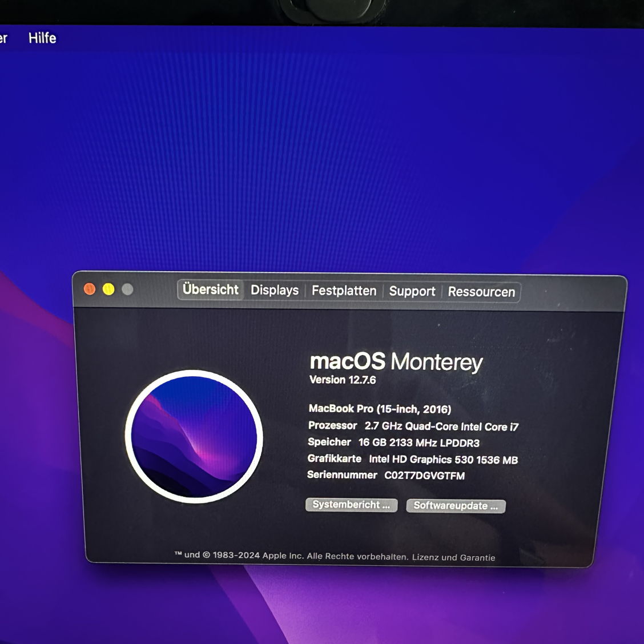Viewport: 644px width, 644px height.
Task: Click the 2.7 GHz Quad-Core processor value
Action: (x=441, y=426)
